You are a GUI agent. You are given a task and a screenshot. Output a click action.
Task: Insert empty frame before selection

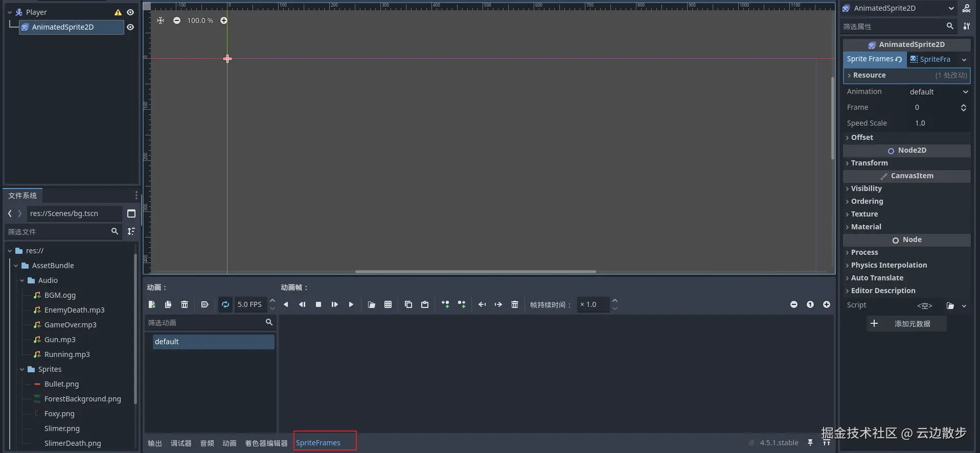[x=445, y=304]
